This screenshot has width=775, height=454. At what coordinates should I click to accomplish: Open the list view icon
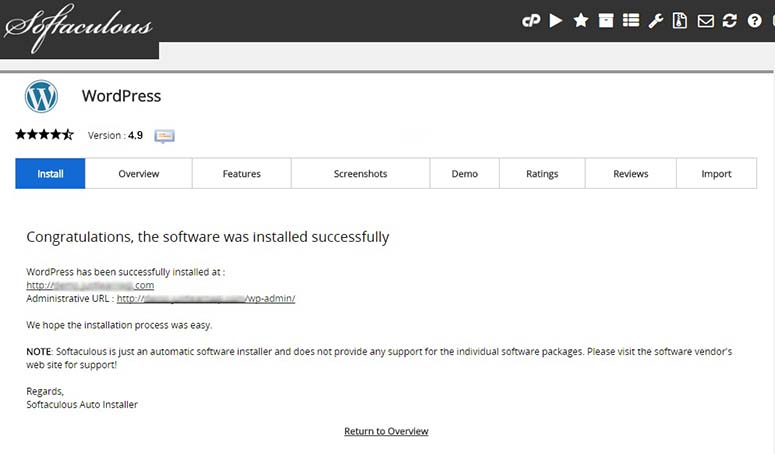coord(631,20)
